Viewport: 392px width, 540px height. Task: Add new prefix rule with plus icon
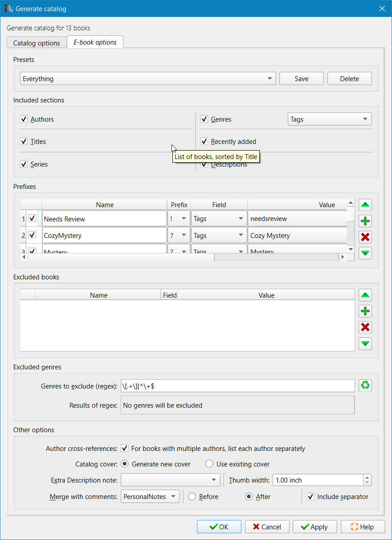365,221
